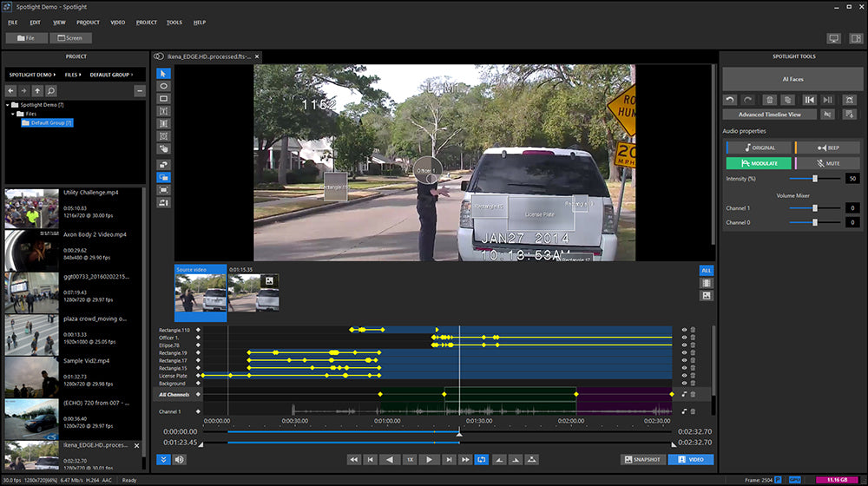Screen dimensions: 868x486
Task: Select the Rectangle drawing tool
Action: click(163, 99)
